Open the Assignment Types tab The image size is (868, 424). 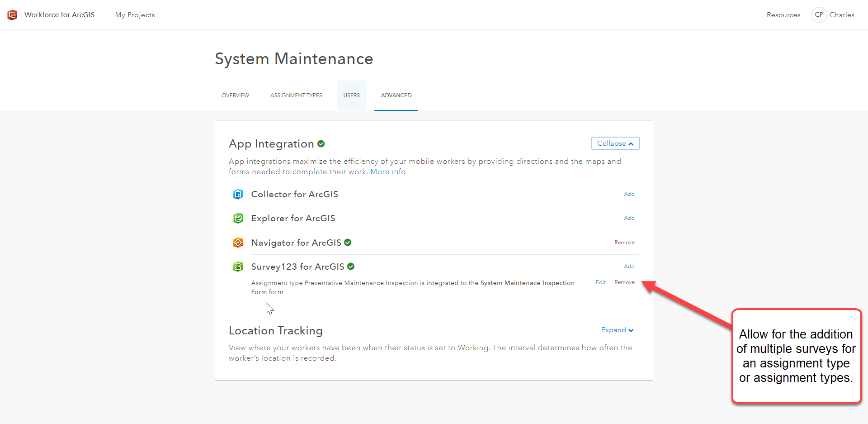coord(296,95)
